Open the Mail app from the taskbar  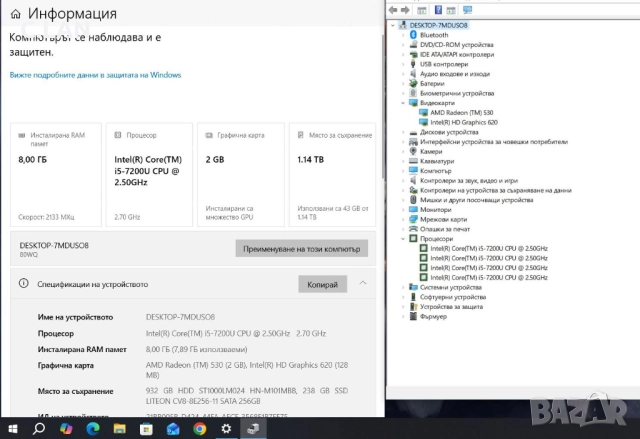173,428
